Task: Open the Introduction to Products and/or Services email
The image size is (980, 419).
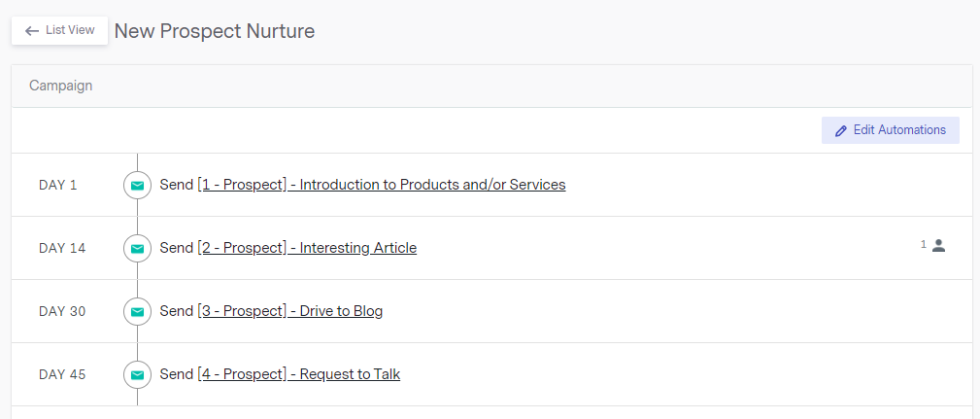Action: 382,185
